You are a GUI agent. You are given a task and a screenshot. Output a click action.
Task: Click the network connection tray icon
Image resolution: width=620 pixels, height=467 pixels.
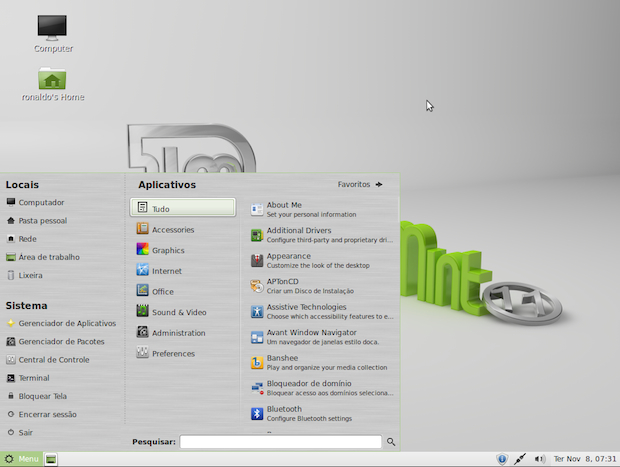(x=520, y=459)
